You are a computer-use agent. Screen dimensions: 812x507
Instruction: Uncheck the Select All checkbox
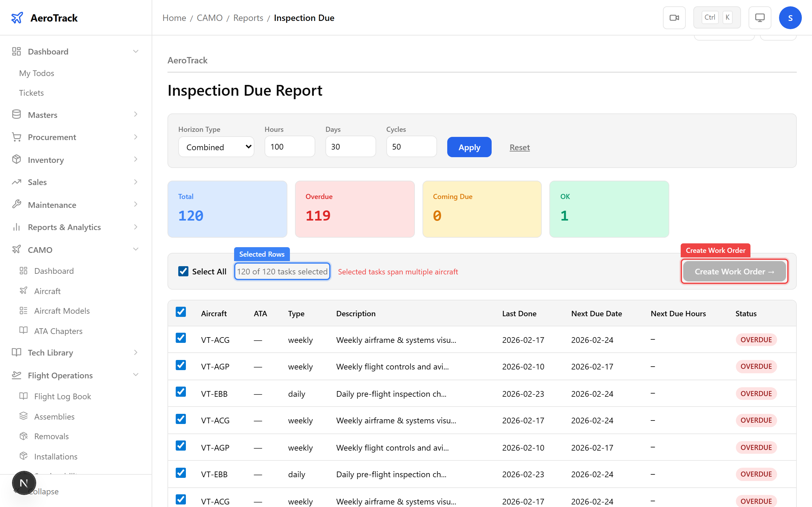pos(183,271)
